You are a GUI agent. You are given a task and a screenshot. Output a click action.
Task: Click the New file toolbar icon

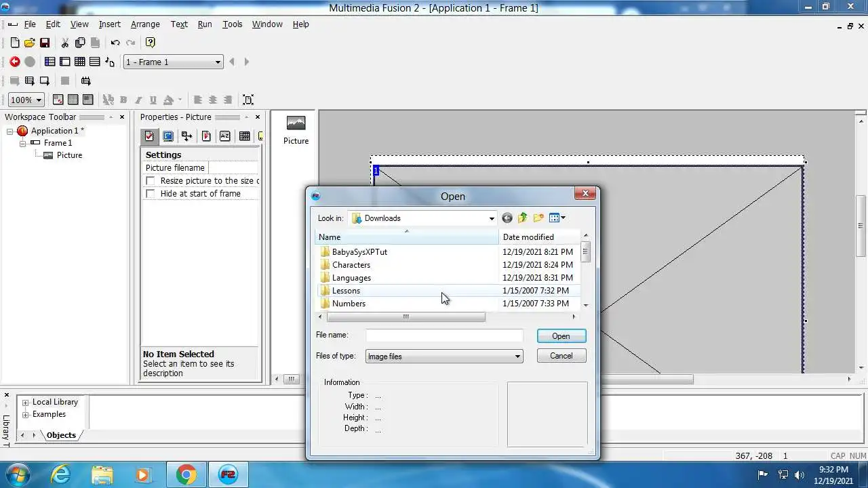tap(15, 43)
